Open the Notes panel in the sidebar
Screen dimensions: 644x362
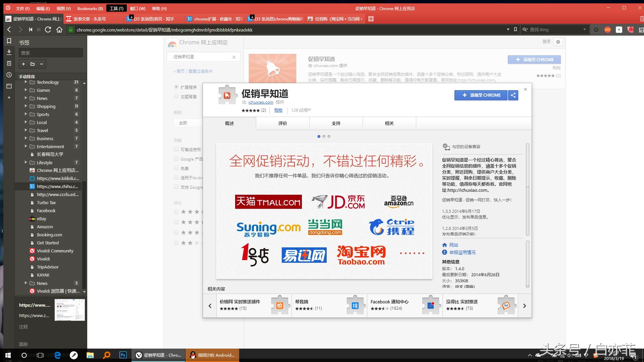coord(9,64)
